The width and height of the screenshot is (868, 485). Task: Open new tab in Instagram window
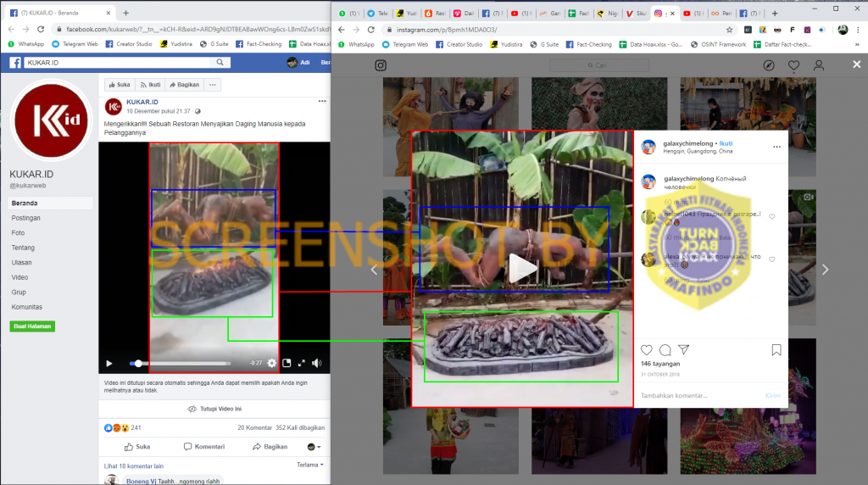coord(775,13)
